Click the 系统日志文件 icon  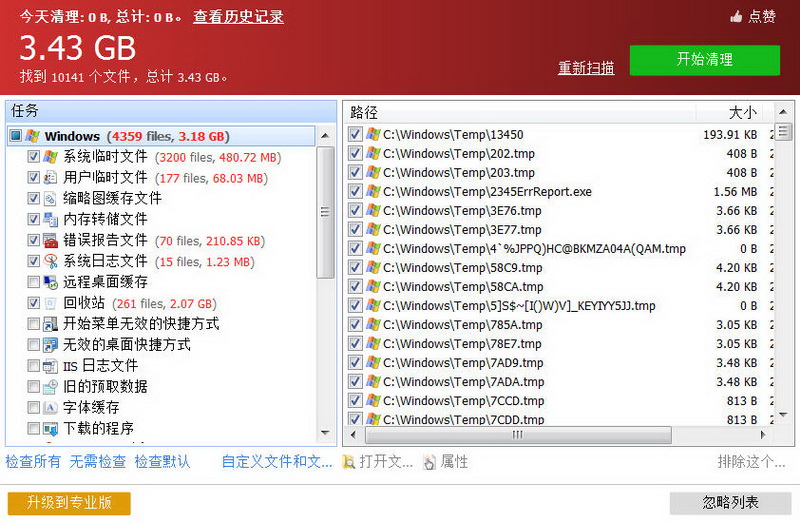(x=51, y=261)
